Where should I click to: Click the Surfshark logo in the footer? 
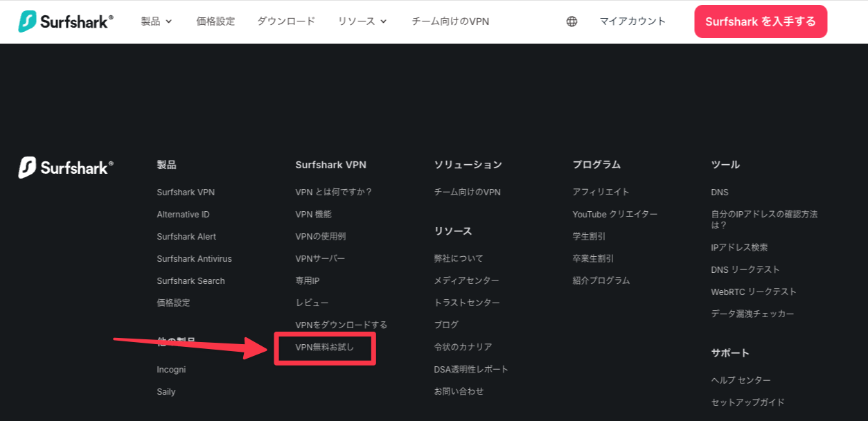pyautogui.click(x=66, y=168)
